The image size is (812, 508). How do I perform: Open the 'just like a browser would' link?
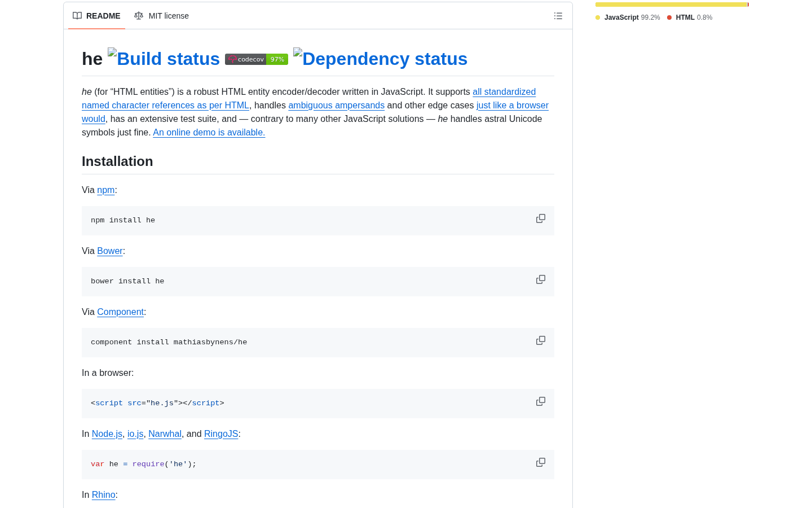click(x=315, y=112)
